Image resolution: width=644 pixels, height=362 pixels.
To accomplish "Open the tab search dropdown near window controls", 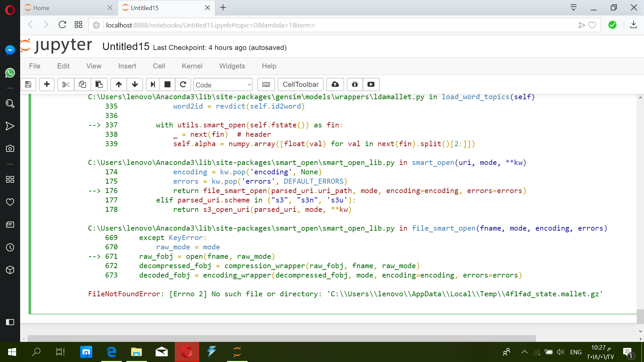I will point(574,7).
